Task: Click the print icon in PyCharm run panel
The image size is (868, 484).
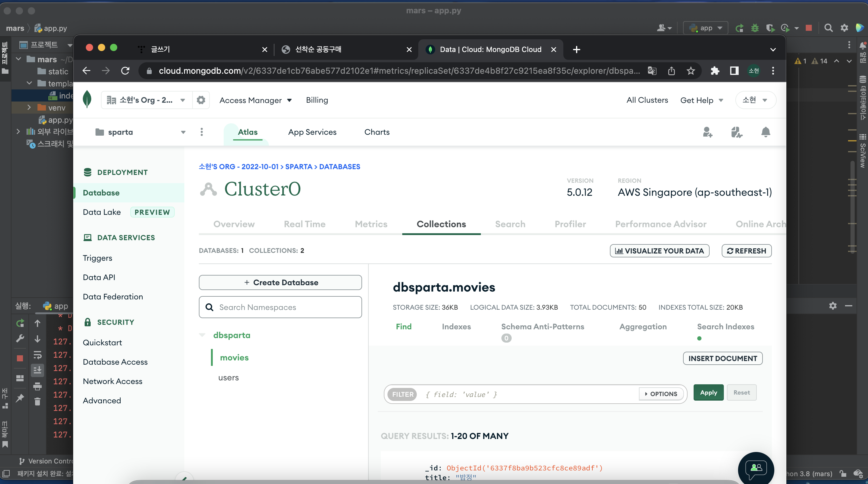Action: pos(37,386)
